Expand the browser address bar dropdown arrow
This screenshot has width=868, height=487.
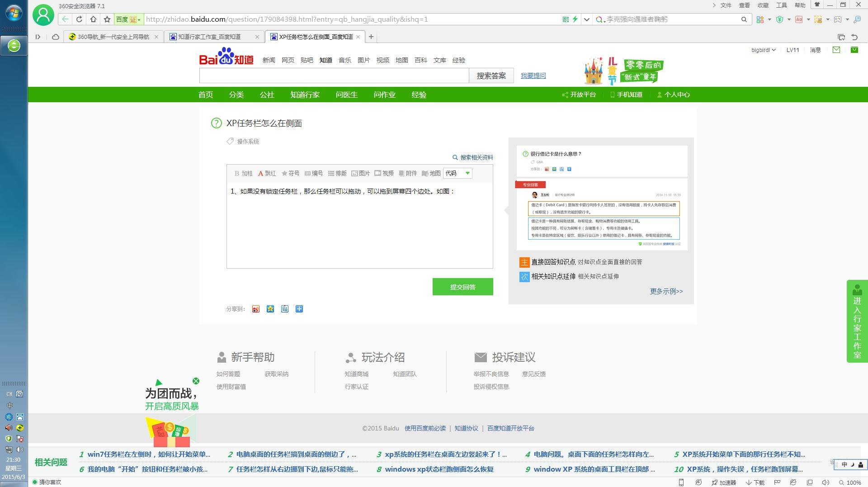[x=587, y=19]
